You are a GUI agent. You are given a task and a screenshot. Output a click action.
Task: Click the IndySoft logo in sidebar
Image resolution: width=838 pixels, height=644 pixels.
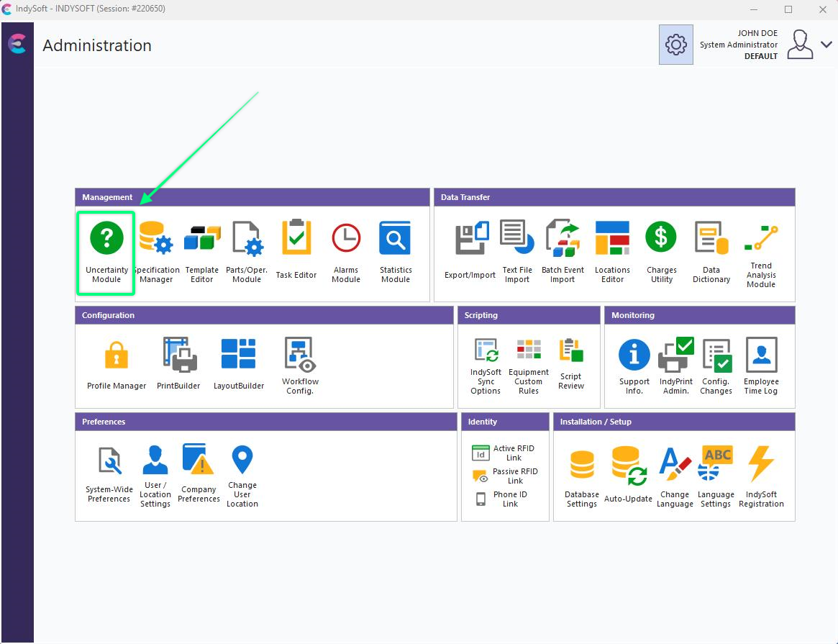pyautogui.click(x=17, y=44)
